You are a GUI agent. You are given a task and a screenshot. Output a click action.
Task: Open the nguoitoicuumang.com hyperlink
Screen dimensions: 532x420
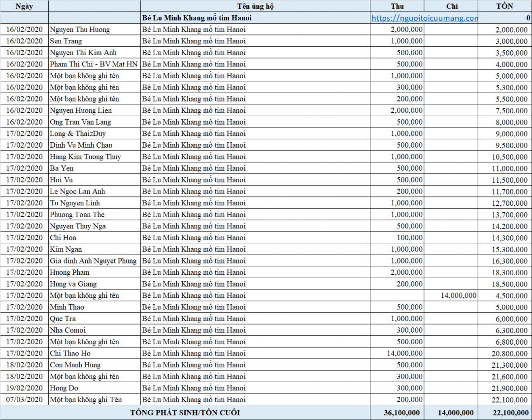coord(424,18)
